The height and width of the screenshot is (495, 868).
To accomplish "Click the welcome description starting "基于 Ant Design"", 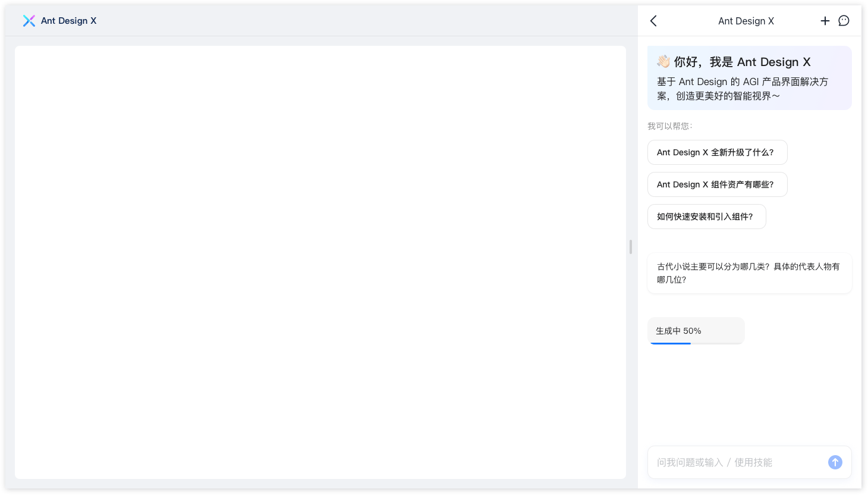I will (x=743, y=89).
